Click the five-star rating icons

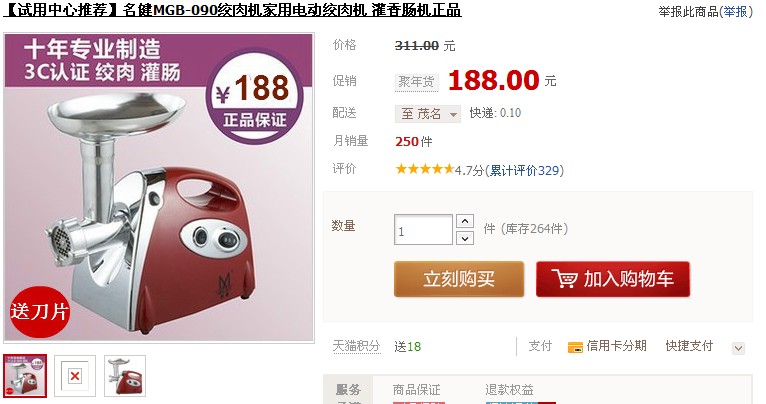pos(425,170)
